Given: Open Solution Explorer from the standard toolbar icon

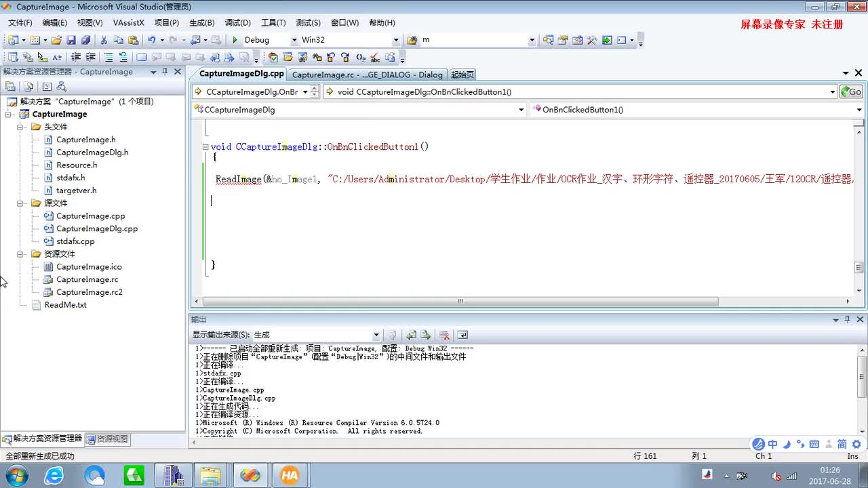Looking at the screenshot, I should coord(548,40).
